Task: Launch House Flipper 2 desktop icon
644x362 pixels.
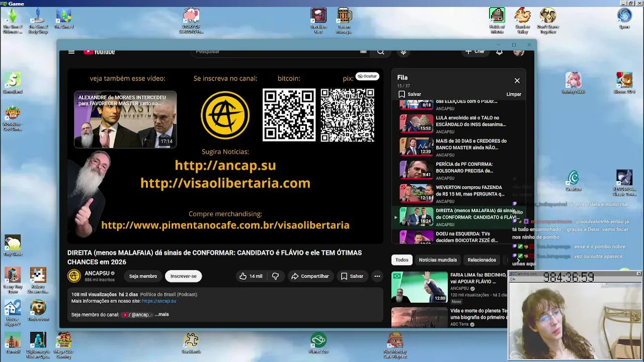Action: 13,313
